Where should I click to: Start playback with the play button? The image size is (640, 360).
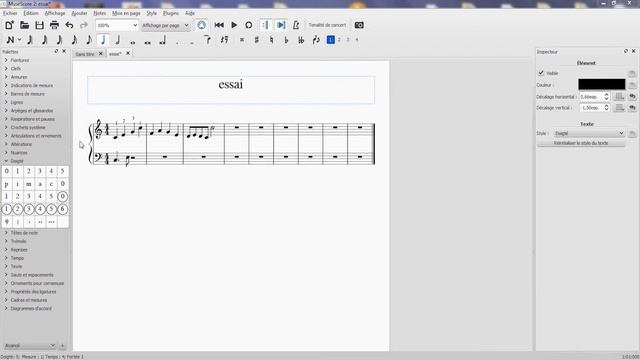coord(234,25)
